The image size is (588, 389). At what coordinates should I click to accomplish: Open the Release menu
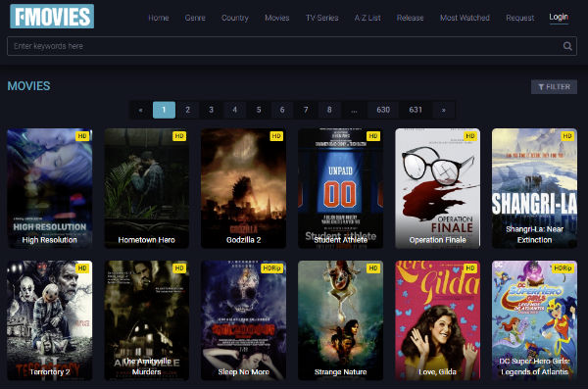tap(410, 18)
